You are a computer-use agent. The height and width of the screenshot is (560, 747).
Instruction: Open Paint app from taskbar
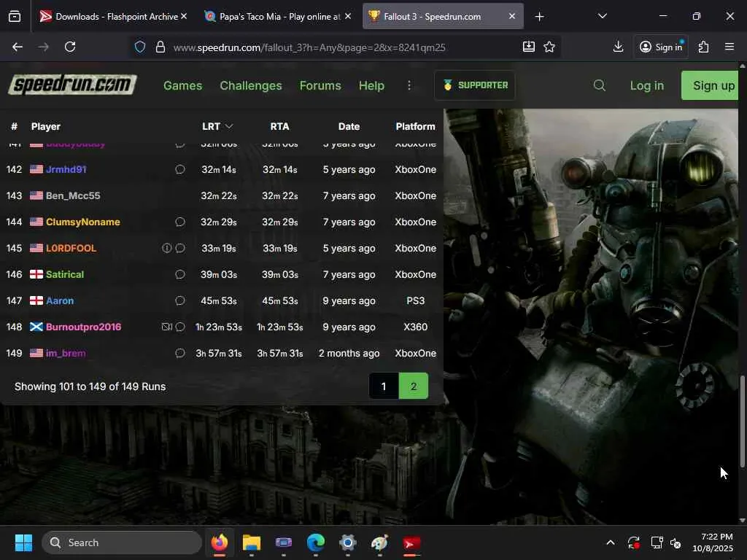coord(379,542)
